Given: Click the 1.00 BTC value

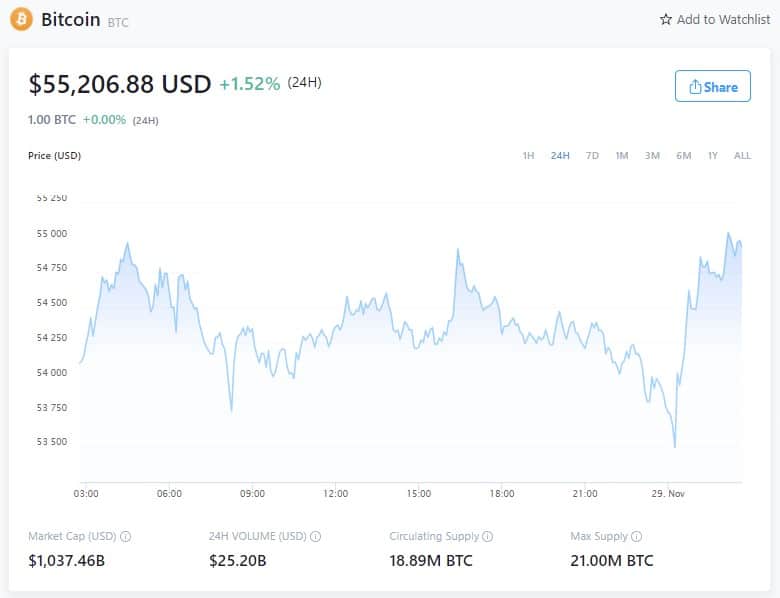Looking at the screenshot, I should [52, 120].
